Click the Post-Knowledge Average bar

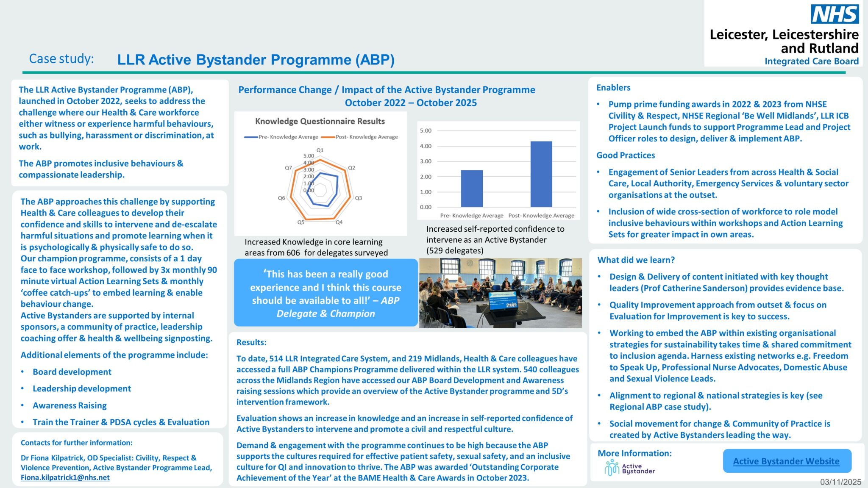541,174
